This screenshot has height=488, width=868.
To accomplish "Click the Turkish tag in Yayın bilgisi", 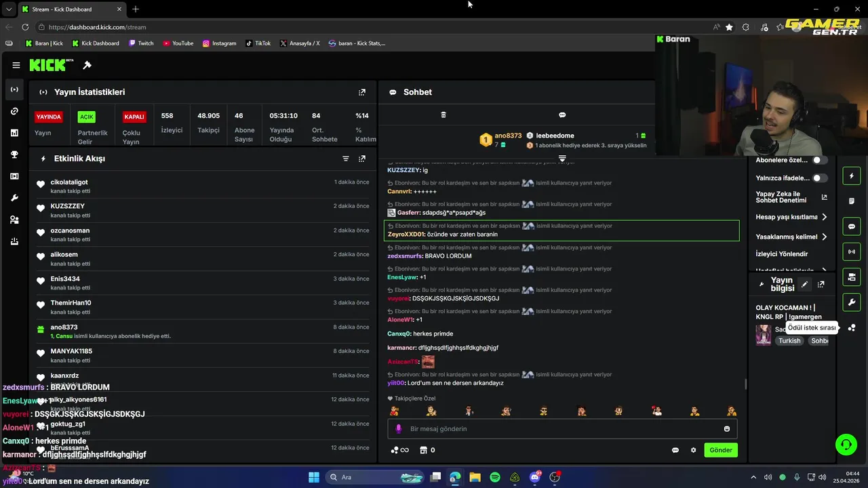I will point(789,341).
